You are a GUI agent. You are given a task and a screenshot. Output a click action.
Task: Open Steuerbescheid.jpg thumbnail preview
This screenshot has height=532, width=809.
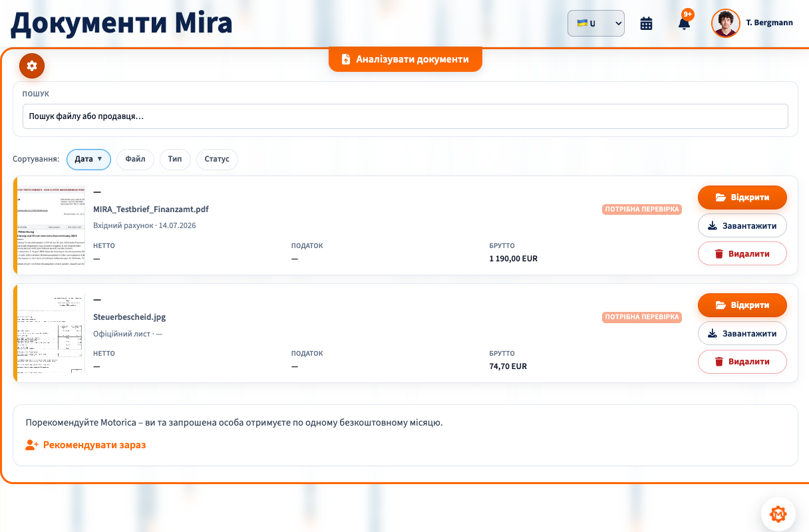pos(51,333)
